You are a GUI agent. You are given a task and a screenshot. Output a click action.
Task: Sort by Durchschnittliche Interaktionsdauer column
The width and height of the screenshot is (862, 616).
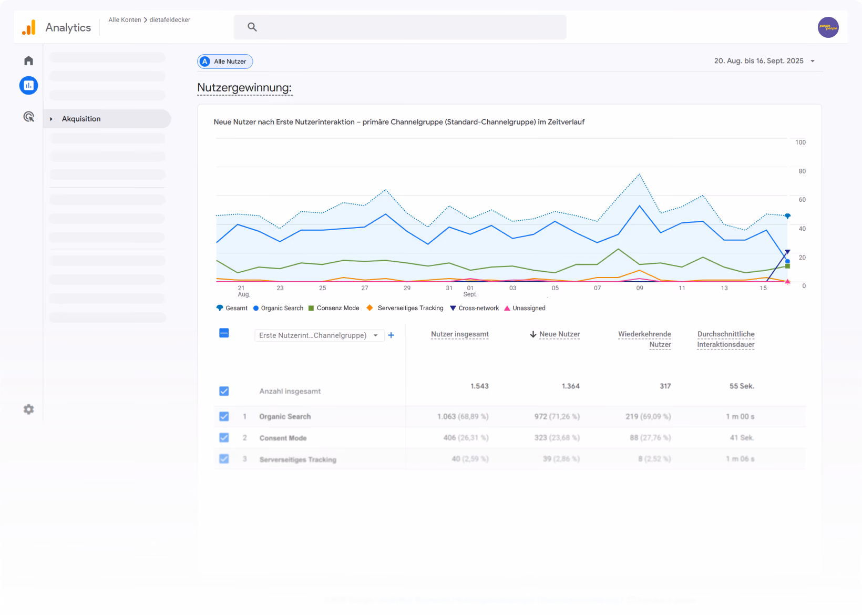click(726, 339)
